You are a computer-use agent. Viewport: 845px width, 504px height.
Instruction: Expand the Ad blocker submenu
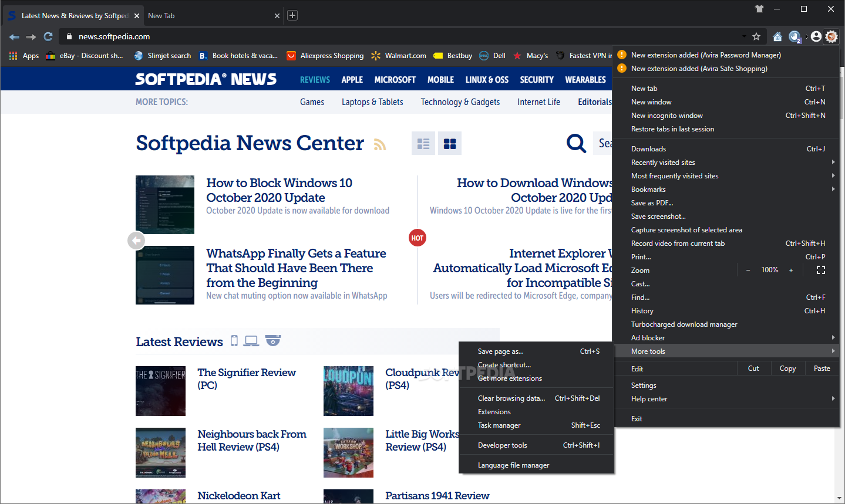click(726, 338)
